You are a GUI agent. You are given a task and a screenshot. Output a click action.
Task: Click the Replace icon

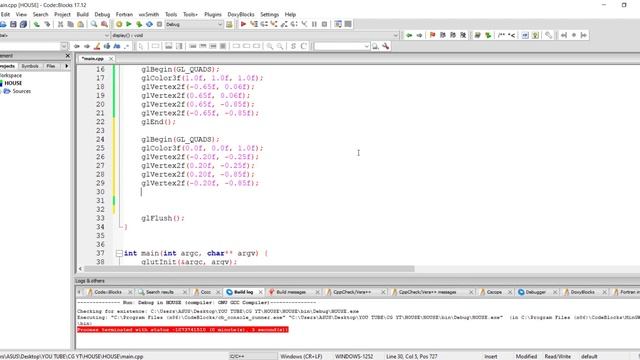pos(104,24)
